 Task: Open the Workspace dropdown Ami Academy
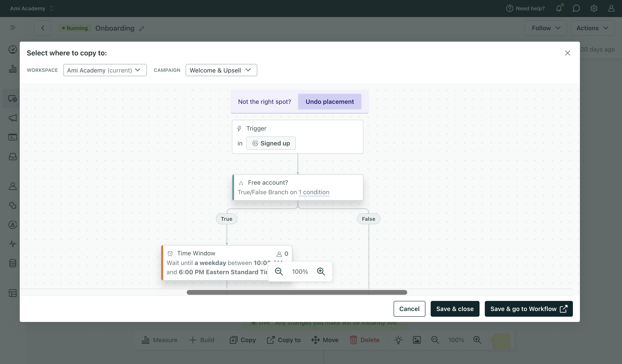(105, 70)
